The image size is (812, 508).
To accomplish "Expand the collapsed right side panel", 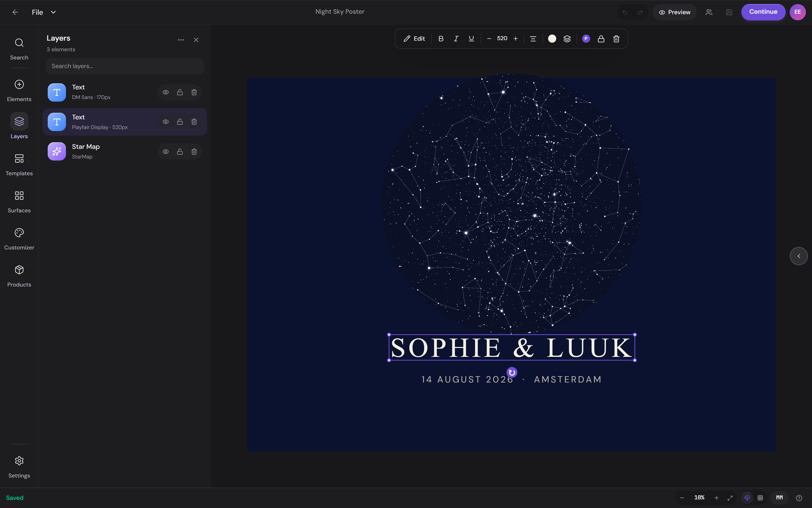I will pyautogui.click(x=799, y=256).
